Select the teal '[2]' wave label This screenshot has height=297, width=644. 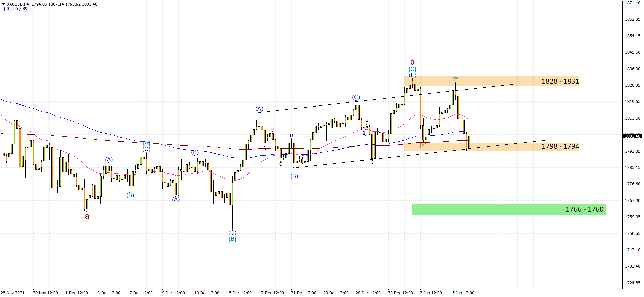click(x=455, y=79)
